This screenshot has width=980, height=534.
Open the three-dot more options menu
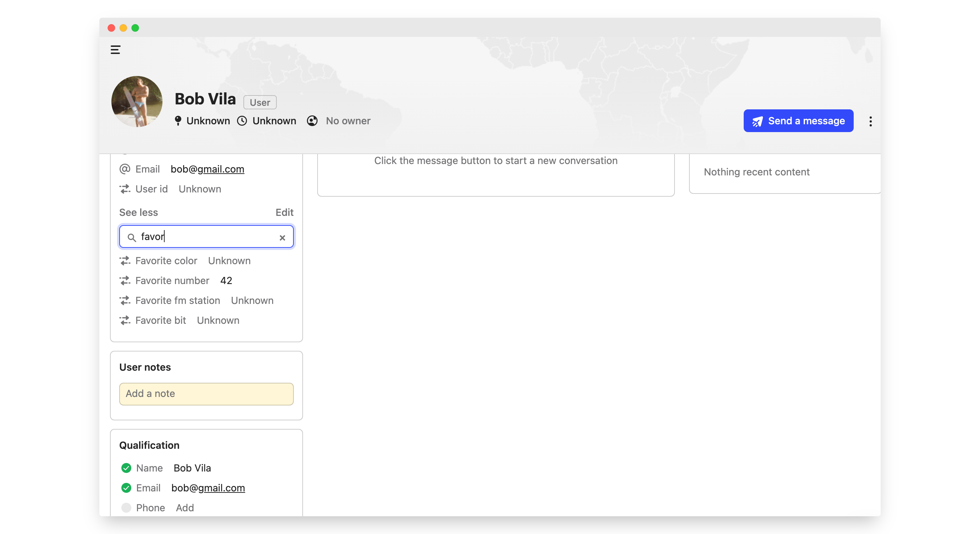click(x=870, y=121)
